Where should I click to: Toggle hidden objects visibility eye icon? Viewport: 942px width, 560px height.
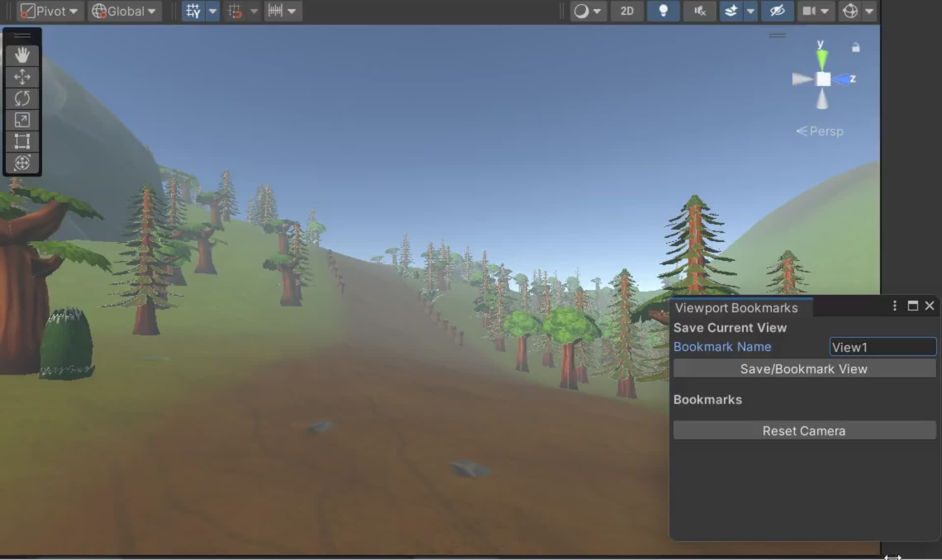777,11
